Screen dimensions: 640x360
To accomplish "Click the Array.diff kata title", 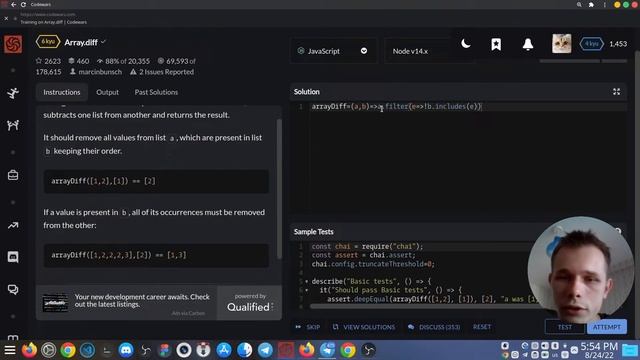I will [x=81, y=42].
